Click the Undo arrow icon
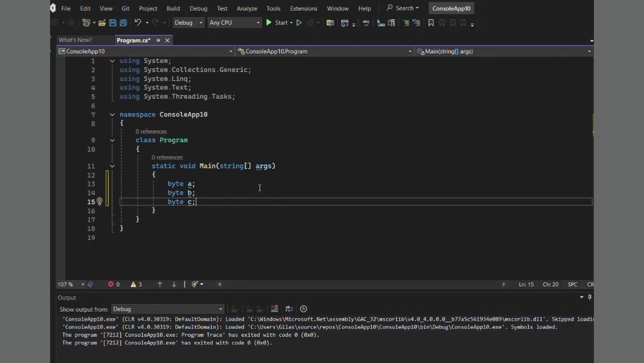Viewport: 644px width, 363px height. pyautogui.click(x=138, y=23)
